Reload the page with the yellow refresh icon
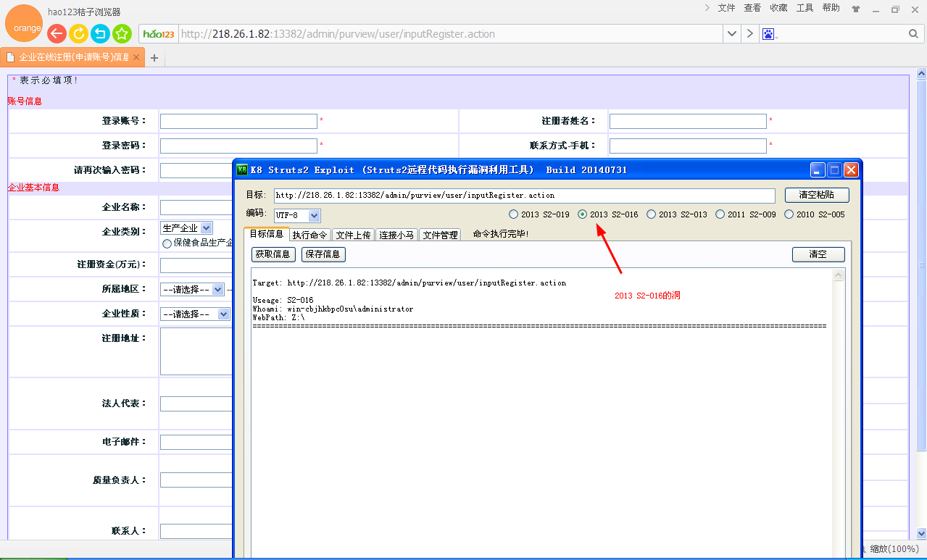 pyautogui.click(x=78, y=33)
